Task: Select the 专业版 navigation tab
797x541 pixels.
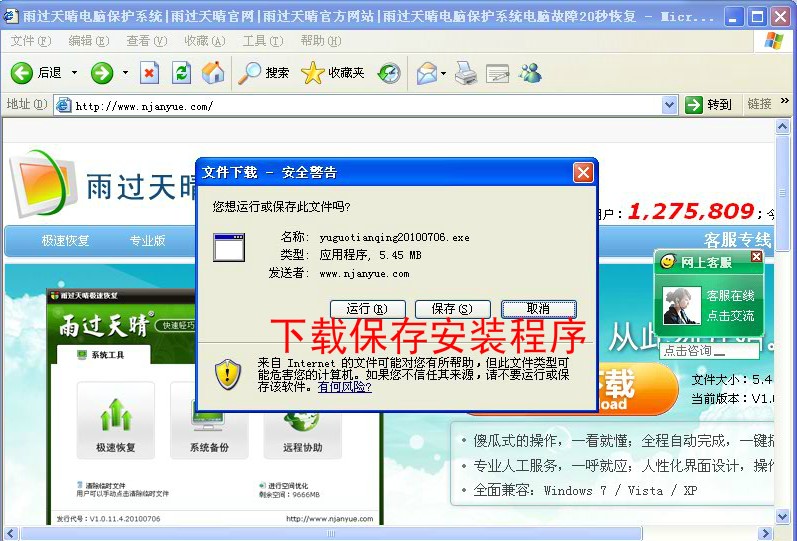Action: point(147,240)
